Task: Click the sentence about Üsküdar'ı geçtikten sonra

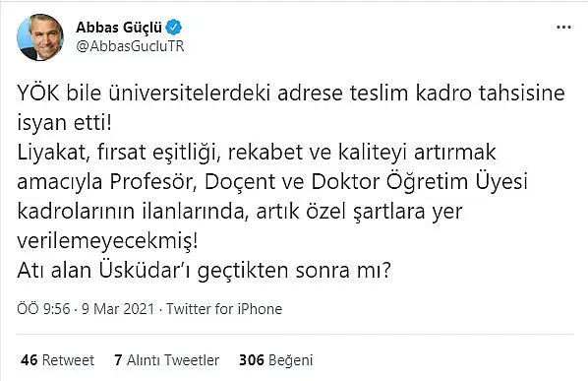Action: click(x=204, y=271)
